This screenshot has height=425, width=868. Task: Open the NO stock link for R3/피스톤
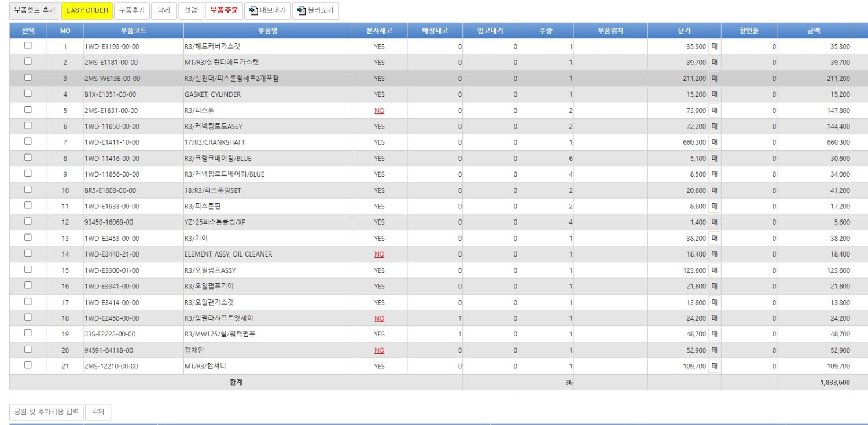pyautogui.click(x=379, y=111)
